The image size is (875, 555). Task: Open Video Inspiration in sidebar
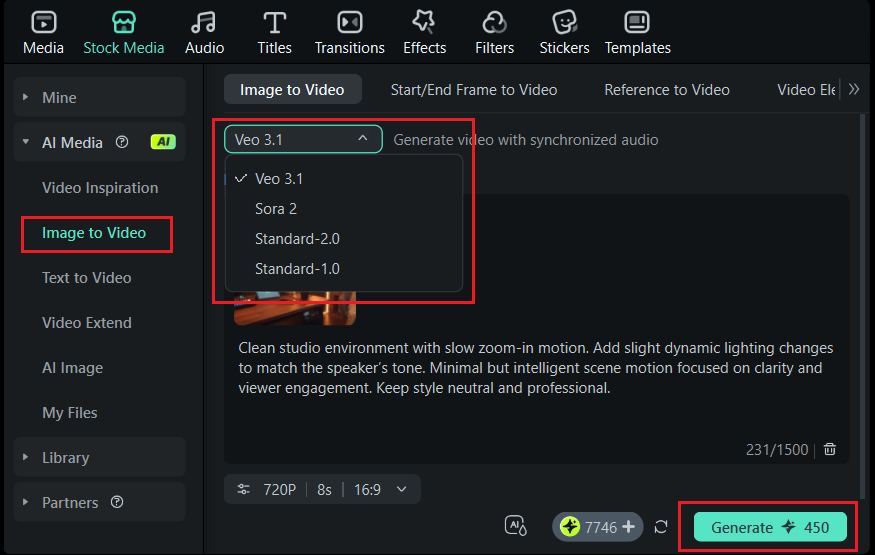100,187
